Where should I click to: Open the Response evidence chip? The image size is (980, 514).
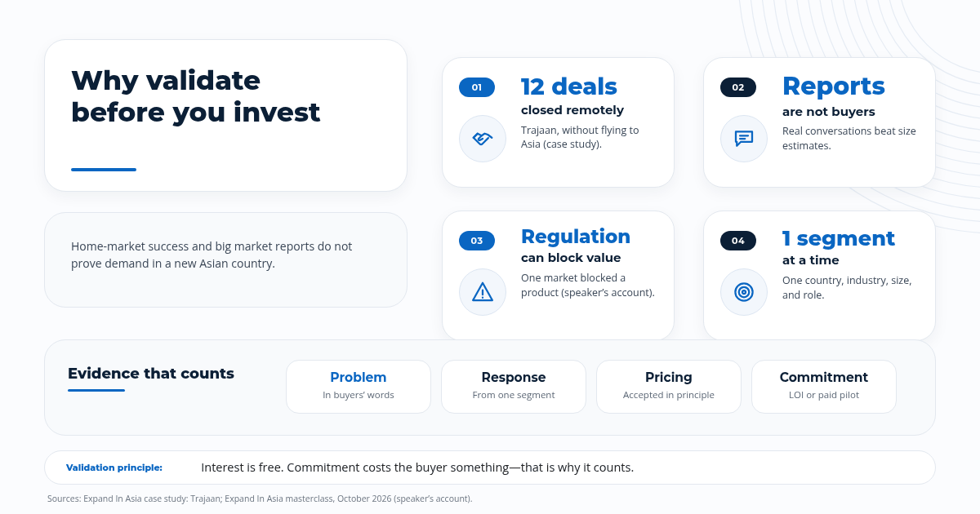coord(514,387)
